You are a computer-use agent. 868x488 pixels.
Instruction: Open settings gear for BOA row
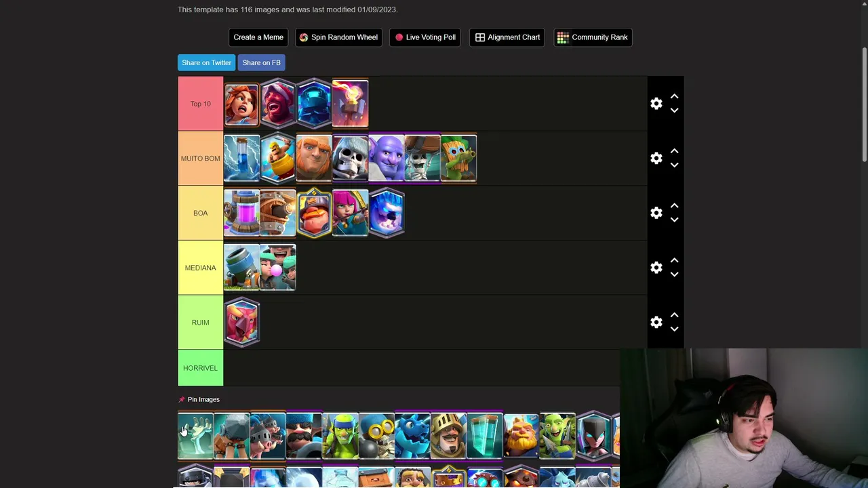[656, 213]
